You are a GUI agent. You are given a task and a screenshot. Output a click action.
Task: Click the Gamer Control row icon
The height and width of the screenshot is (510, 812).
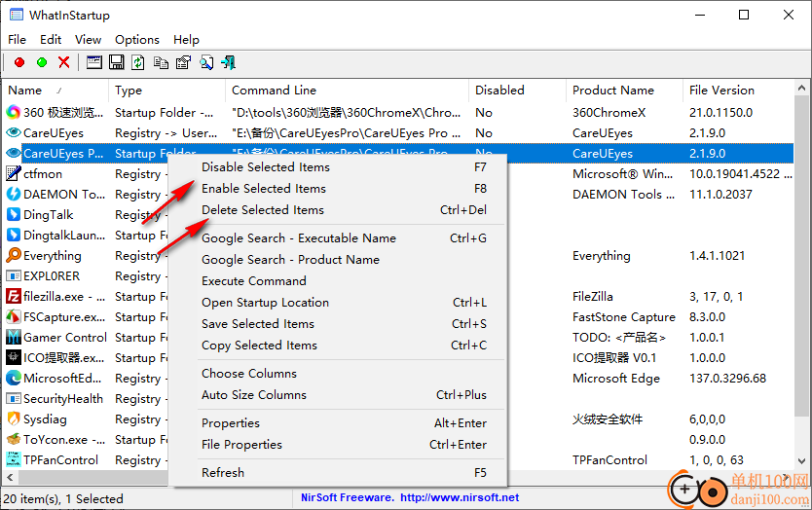coord(14,337)
